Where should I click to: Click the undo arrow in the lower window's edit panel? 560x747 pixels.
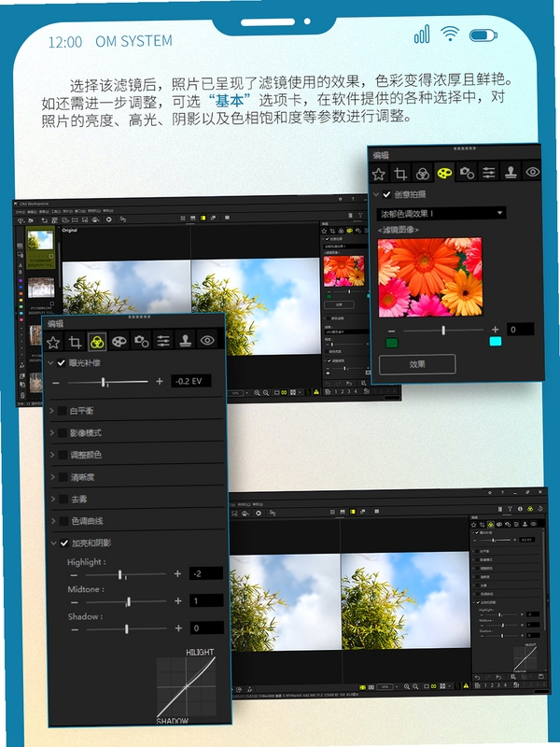(x=478, y=677)
